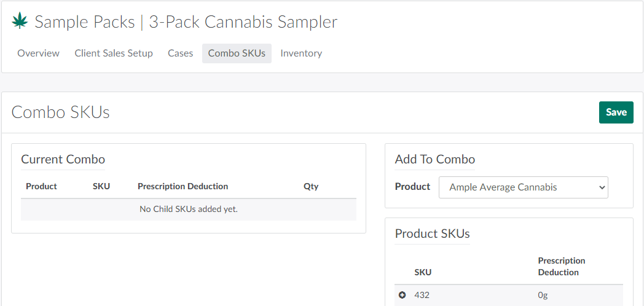The height and width of the screenshot is (306, 644).
Task: Click Prescription Deduction header in Current Combo
Action: coord(183,186)
